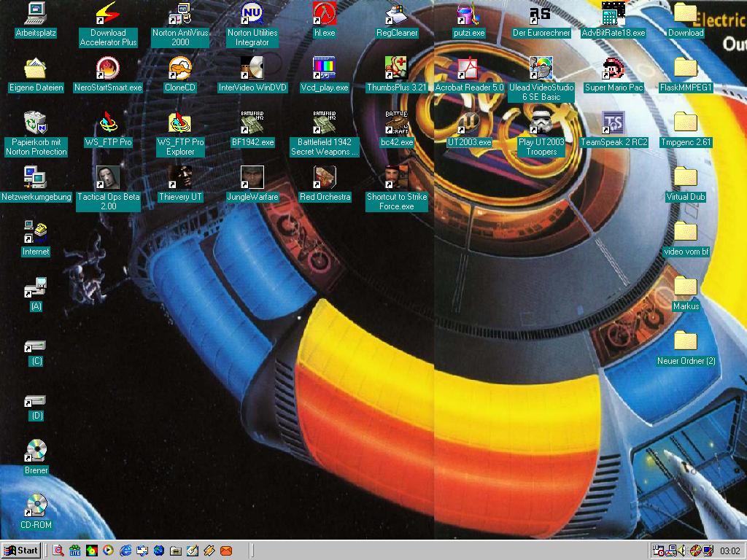Open the Internet connection shortcut
Viewport: 747px width, 560px height.
tap(36, 239)
